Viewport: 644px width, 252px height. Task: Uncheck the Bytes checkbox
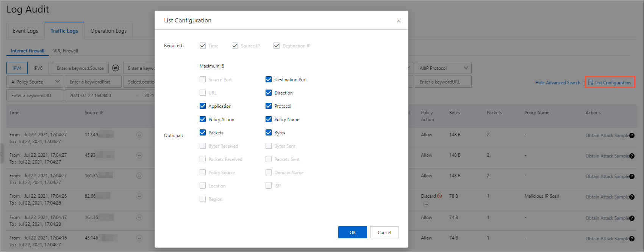[x=269, y=132]
